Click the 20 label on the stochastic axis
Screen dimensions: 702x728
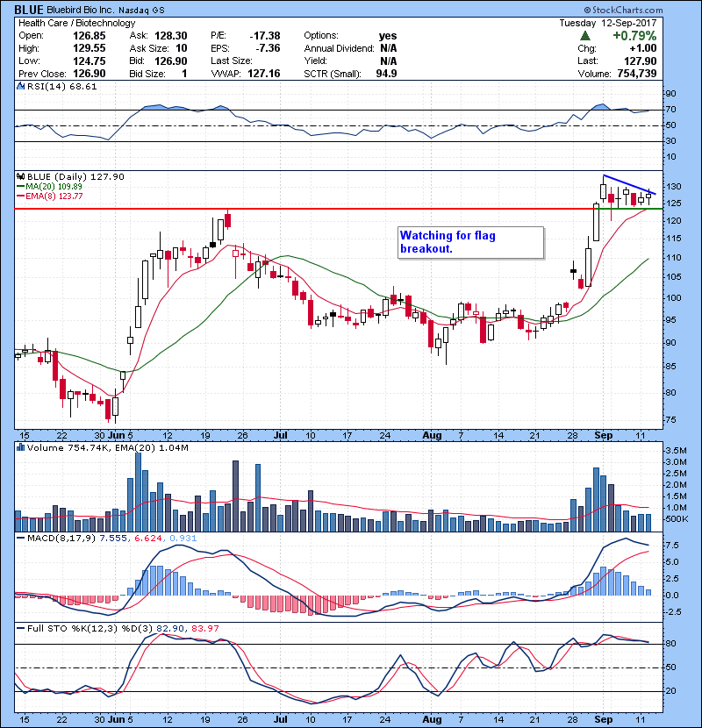(671, 691)
